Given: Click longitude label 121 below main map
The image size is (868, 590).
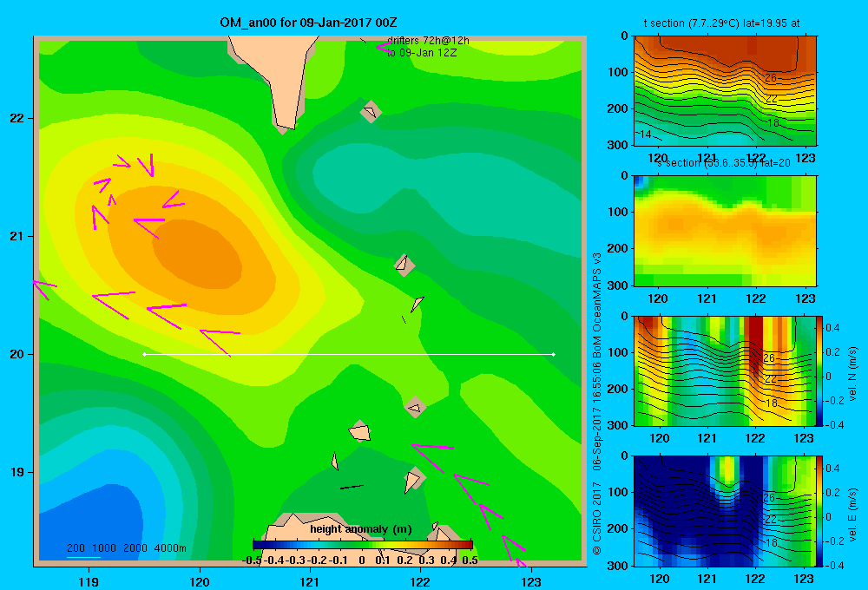Looking at the screenshot, I should pyautogui.click(x=310, y=581).
